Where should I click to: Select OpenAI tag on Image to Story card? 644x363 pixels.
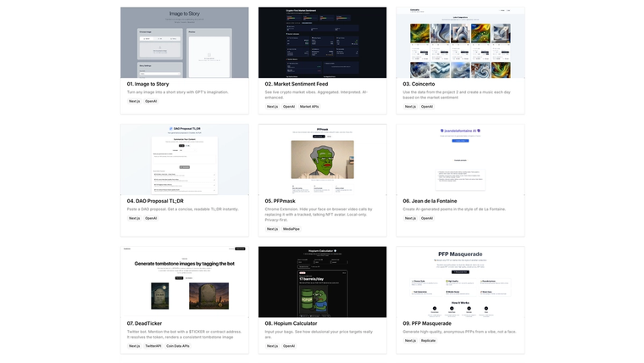pyautogui.click(x=151, y=101)
